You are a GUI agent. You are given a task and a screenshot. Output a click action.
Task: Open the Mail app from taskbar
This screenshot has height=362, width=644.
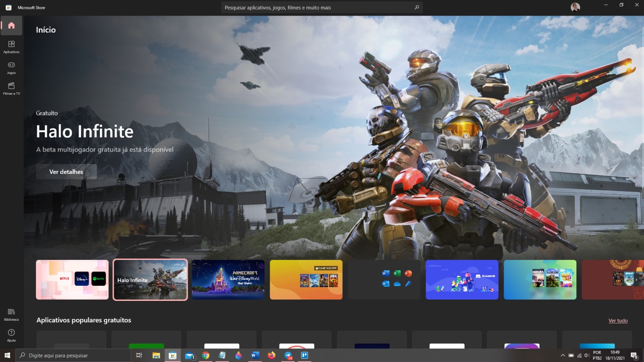189,355
